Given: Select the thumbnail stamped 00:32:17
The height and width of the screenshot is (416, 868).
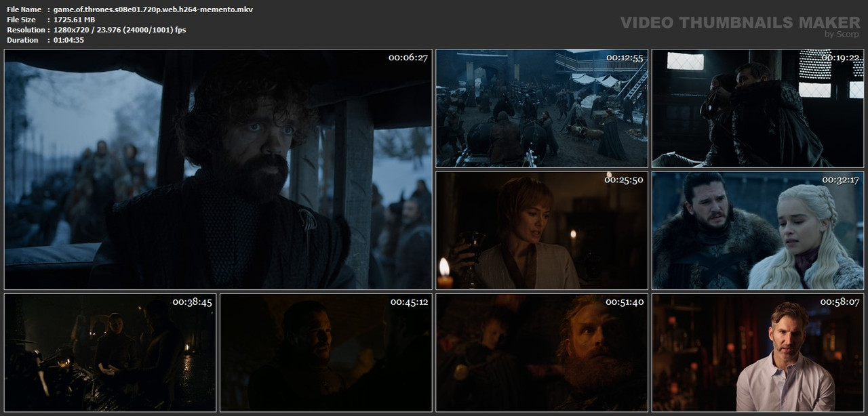Looking at the screenshot, I should 757,230.
